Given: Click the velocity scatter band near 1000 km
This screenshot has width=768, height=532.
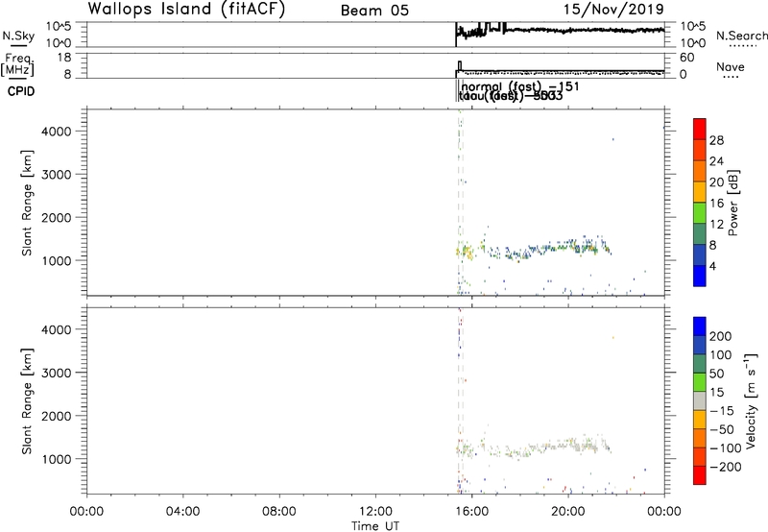Looking at the screenshot, I should pyautogui.click(x=534, y=447).
